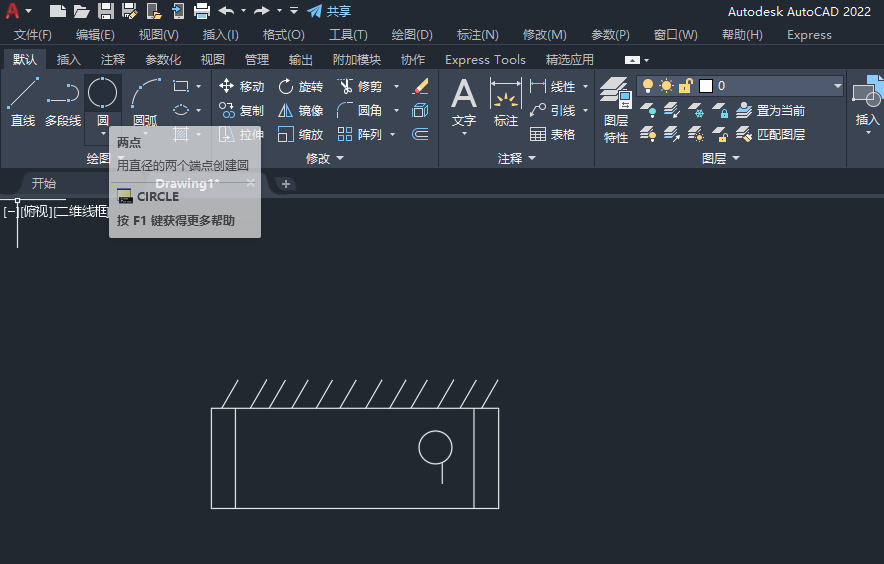Click the Undo arrow icon
Screen dimensions: 884x564
226,11
